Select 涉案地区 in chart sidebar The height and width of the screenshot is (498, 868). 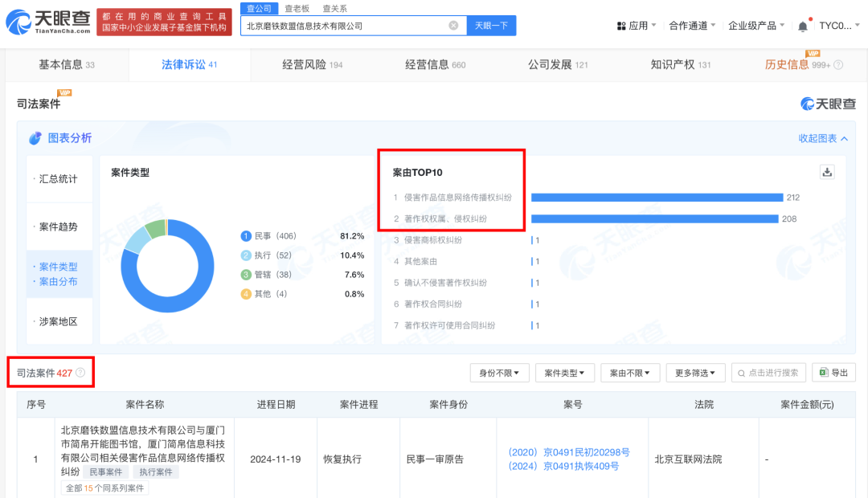tap(58, 321)
